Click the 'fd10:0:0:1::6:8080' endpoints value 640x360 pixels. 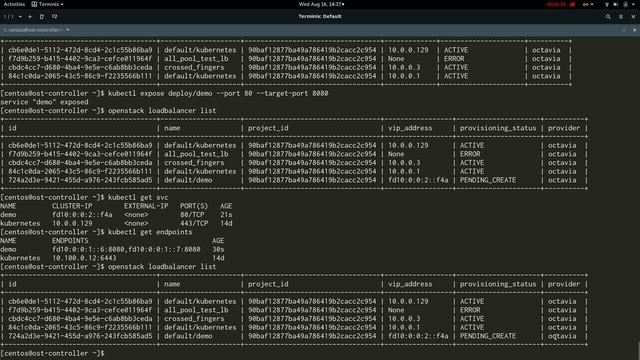(x=88, y=249)
